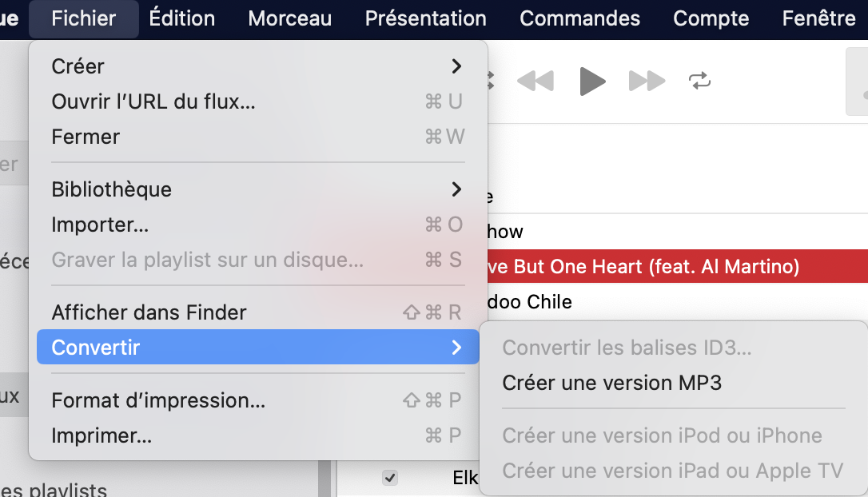
Task: Skip to the previous track
Action: pos(536,81)
